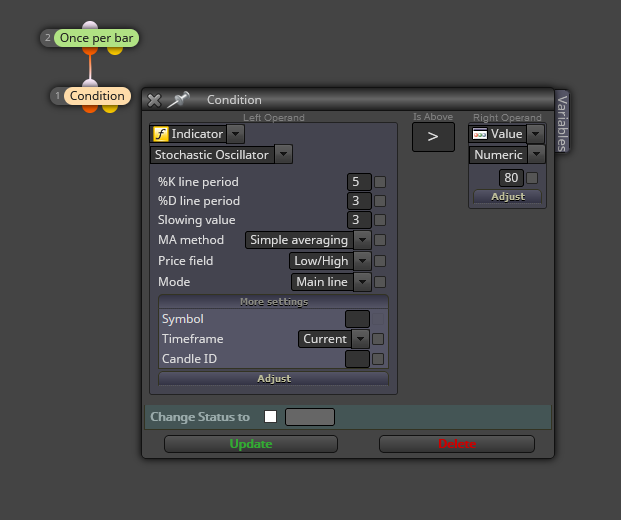Click yellow output connector of Condition block

[x=110, y=109]
